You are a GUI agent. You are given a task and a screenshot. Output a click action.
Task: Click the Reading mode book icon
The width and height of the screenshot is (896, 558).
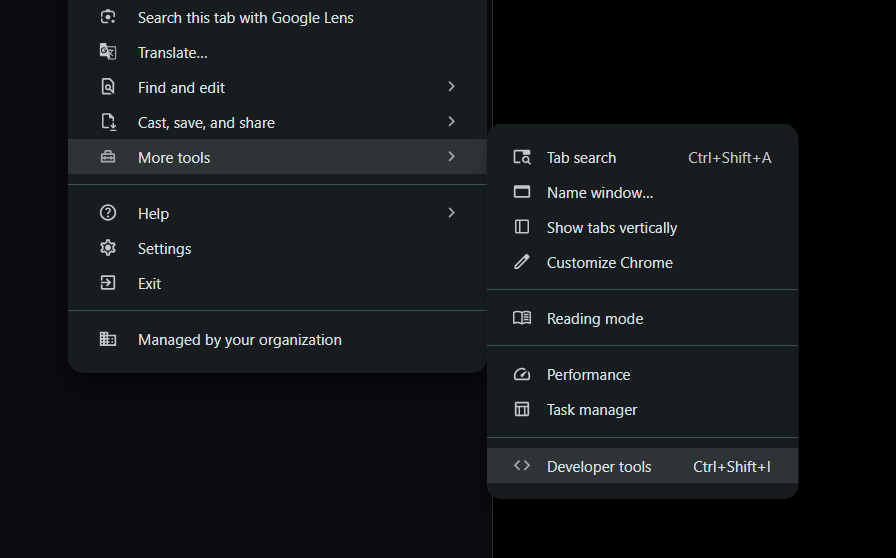522,318
